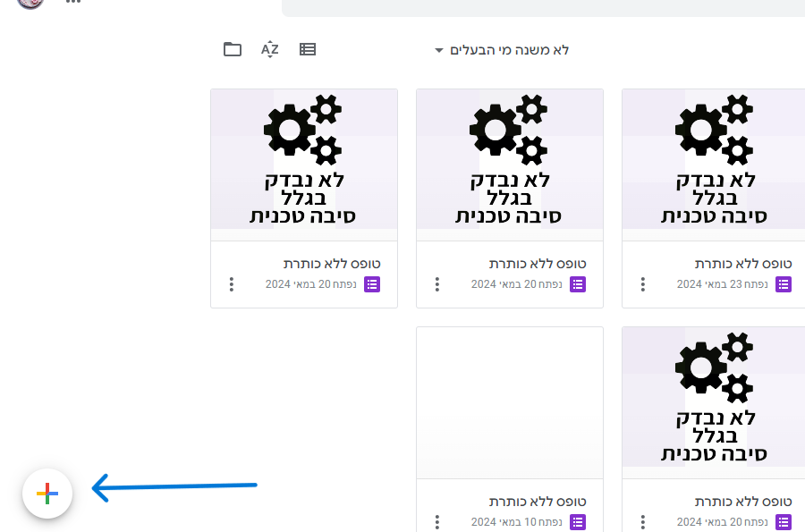Image resolution: width=805 pixels, height=532 pixels.
Task: Switch to list view layout
Action: tap(308, 49)
